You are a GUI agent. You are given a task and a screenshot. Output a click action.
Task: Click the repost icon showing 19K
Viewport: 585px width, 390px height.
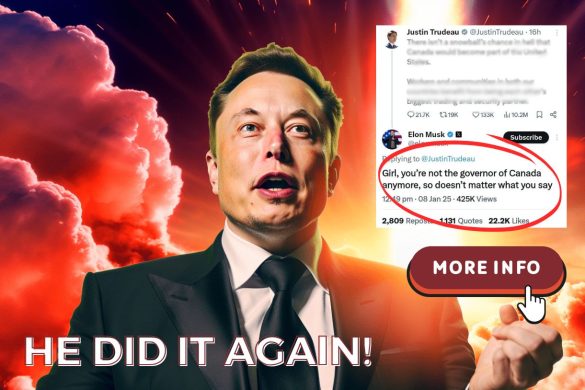point(443,115)
